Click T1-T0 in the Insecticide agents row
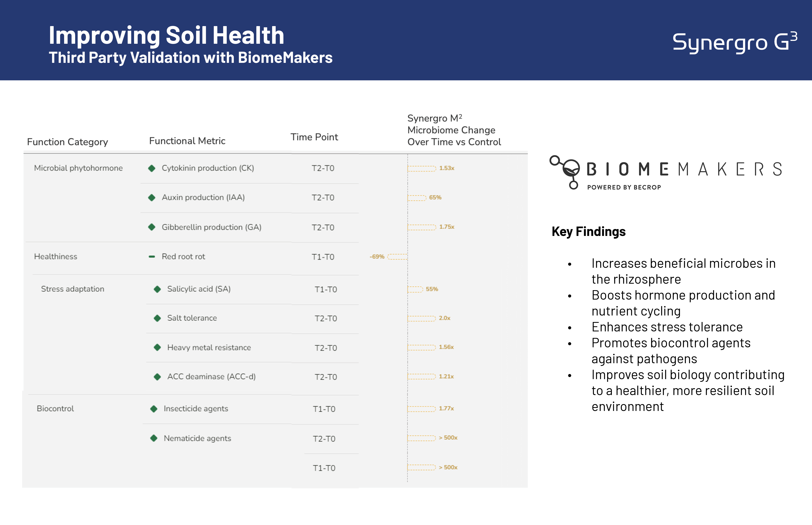812x525 pixels. click(324, 409)
